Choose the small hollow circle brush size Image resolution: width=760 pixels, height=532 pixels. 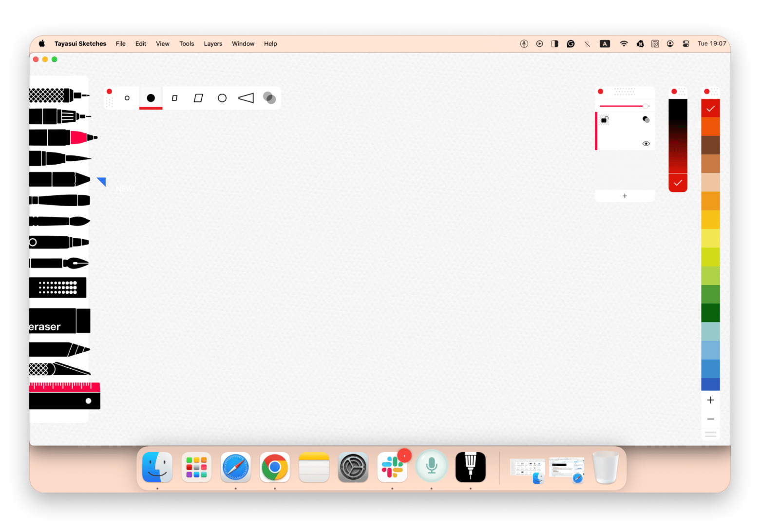[127, 98]
